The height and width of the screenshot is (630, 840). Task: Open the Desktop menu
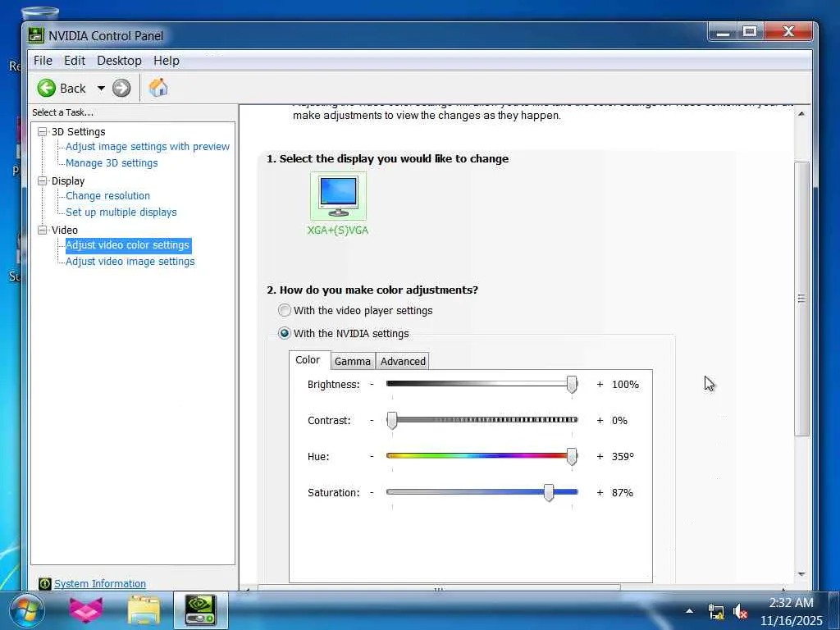(x=119, y=61)
